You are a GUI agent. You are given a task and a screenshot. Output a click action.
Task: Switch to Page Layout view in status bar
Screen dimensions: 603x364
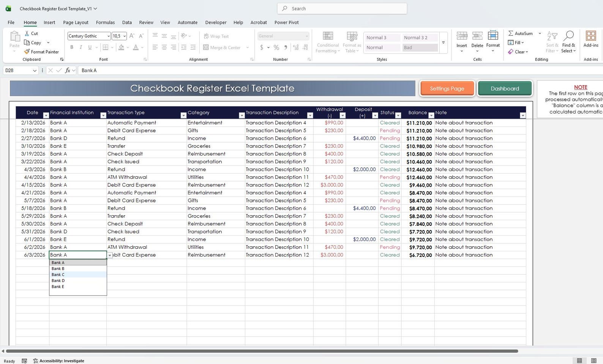pos(594,361)
